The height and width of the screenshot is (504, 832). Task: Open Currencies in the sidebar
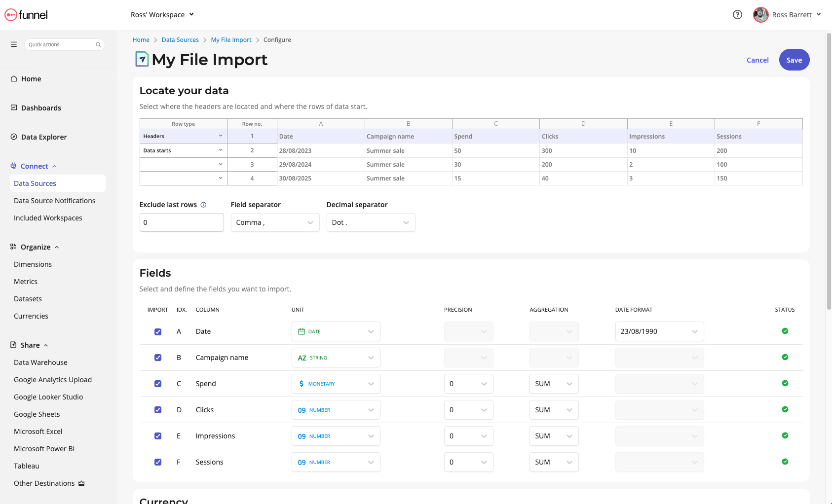pos(31,316)
